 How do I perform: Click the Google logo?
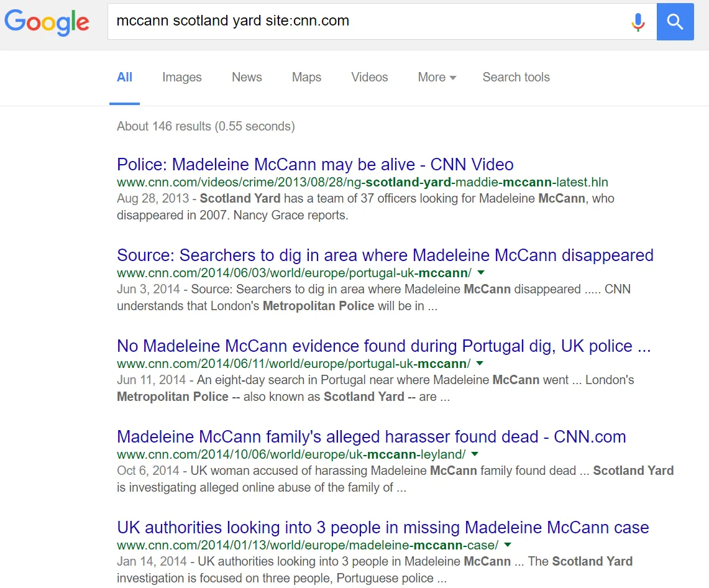point(47,22)
